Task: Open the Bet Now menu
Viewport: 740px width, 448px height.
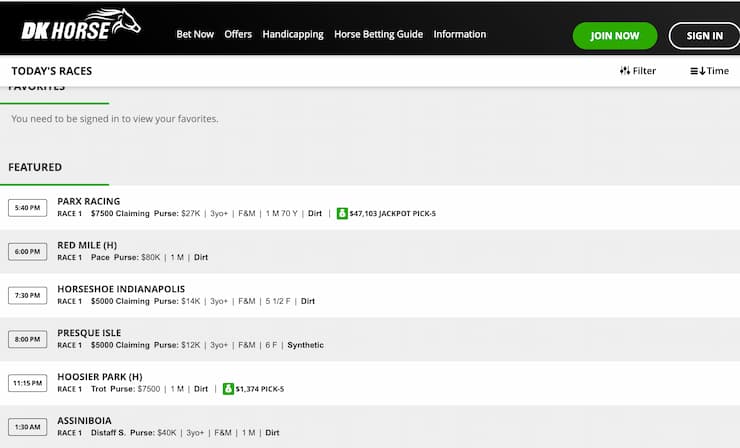Action: click(x=195, y=34)
